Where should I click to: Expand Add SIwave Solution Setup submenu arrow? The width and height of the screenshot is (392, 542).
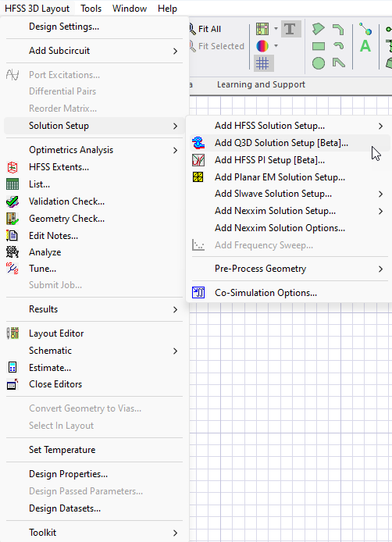point(380,194)
